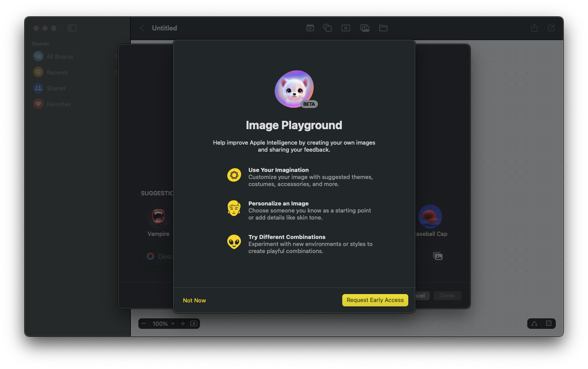Insert a sticky note from the toolbar
This screenshot has height=369, width=588.
pyautogui.click(x=310, y=28)
